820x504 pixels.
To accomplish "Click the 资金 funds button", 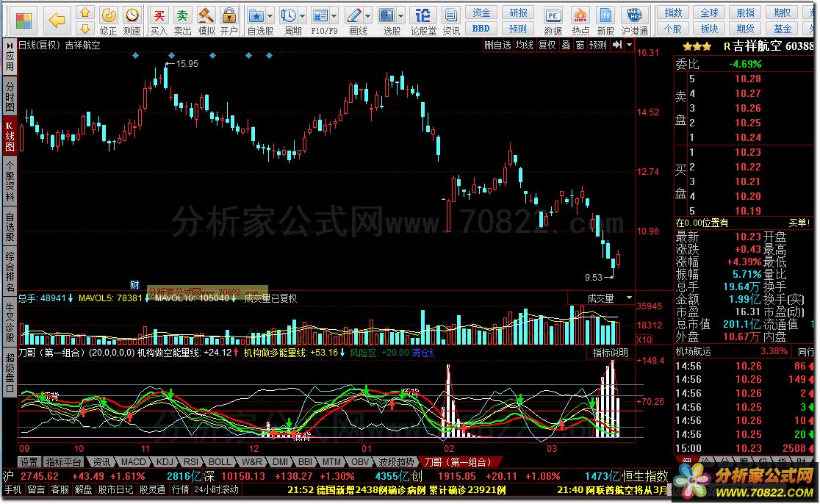I will (x=481, y=12).
